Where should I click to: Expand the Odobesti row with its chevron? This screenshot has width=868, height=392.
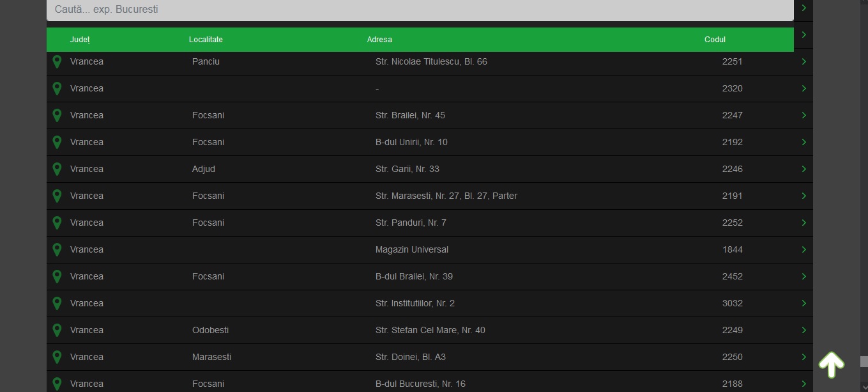(803, 330)
